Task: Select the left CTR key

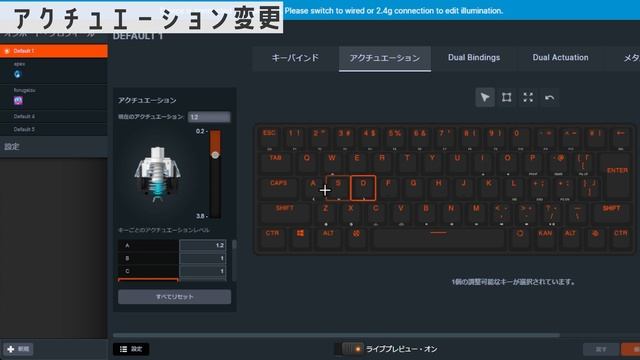Action: (x=273, y=238)
